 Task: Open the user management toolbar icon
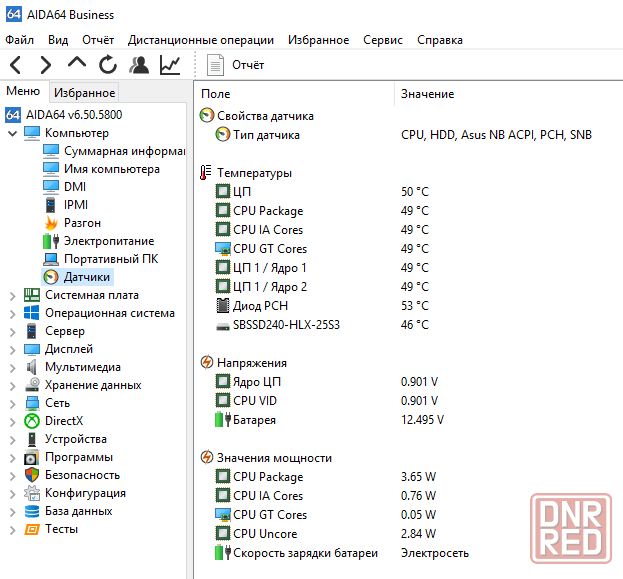(139, 65)
